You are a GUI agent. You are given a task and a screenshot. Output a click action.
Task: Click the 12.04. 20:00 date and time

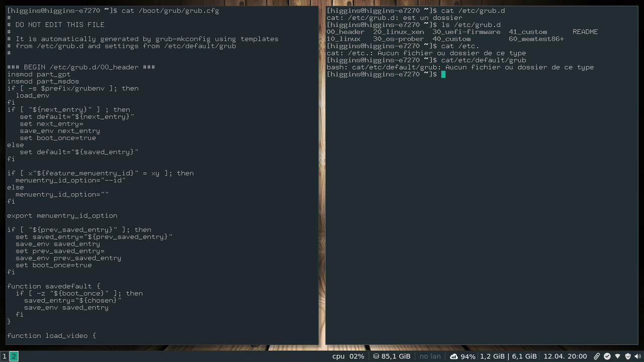coord(565,356)
